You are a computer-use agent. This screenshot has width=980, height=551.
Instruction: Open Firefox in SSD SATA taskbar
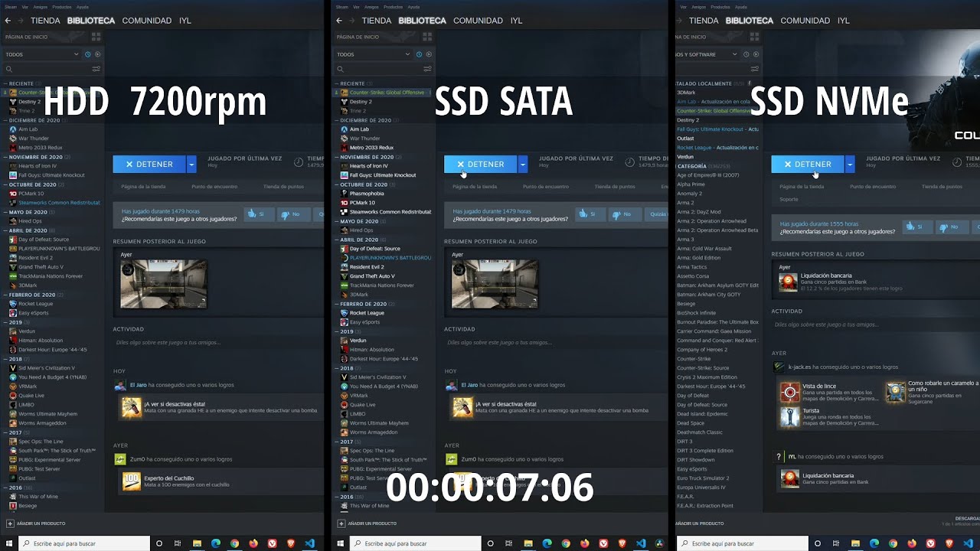point(586,543)
